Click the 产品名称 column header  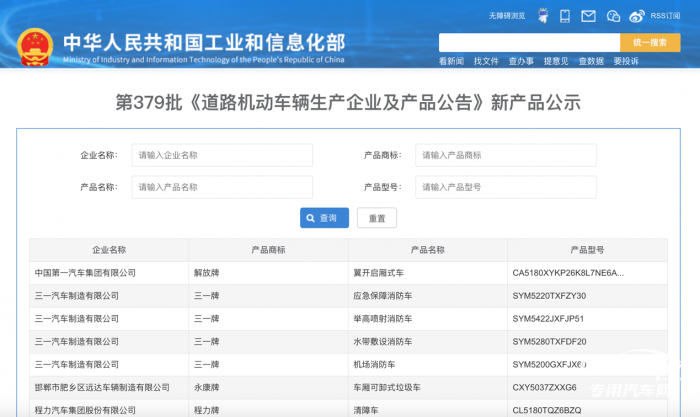(x=428, y=250)
